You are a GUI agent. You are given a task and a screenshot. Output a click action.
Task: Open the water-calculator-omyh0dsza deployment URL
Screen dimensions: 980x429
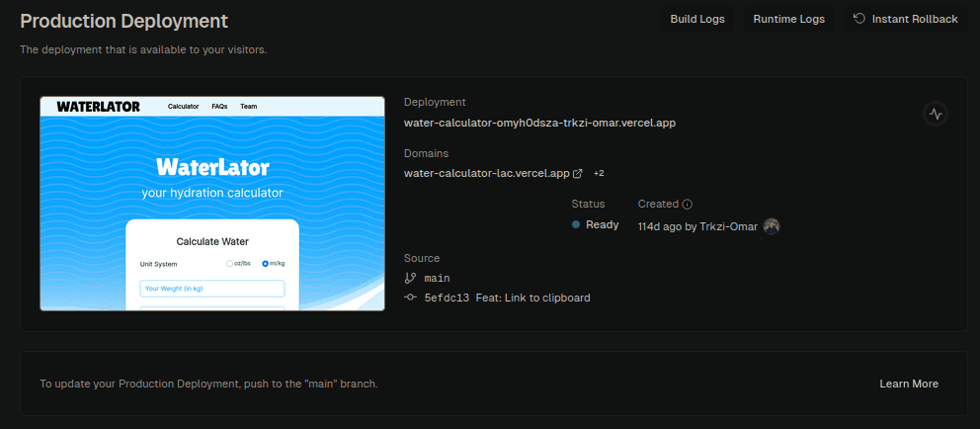click(x=539, y=123)
